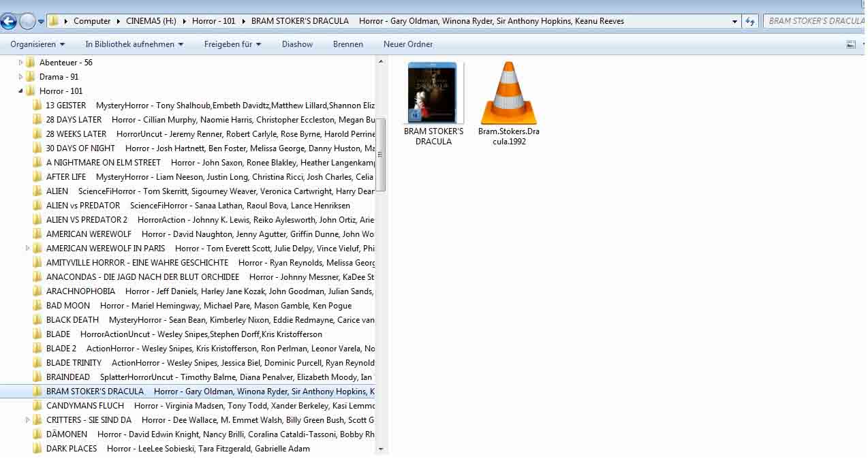Click Computer in the address path
Screen dimensions: 868x461
point(92,21)
